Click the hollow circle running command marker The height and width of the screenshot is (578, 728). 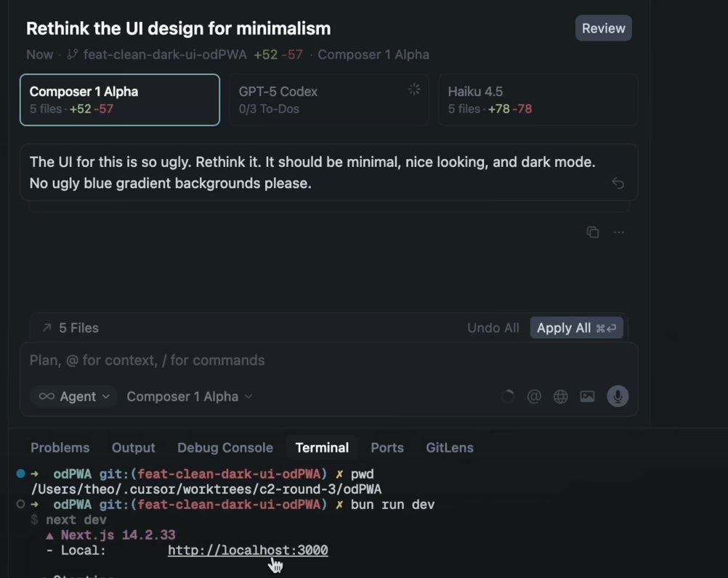[20, 504]
